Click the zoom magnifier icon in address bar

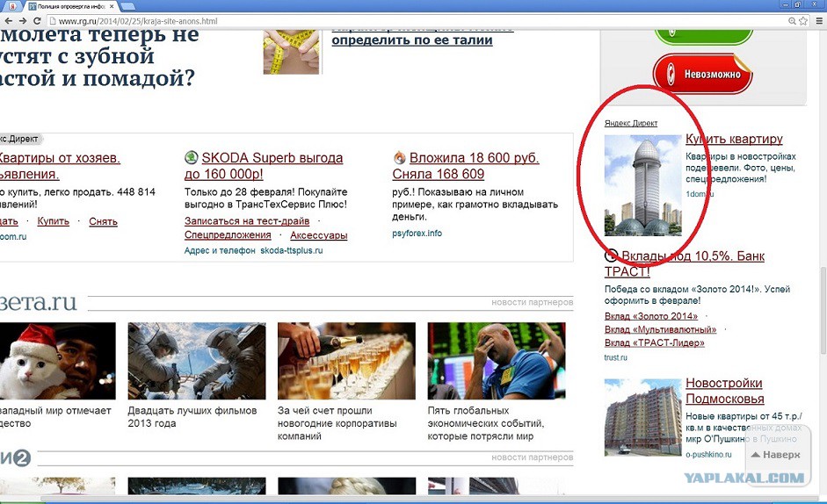click(x=792, y=21)
